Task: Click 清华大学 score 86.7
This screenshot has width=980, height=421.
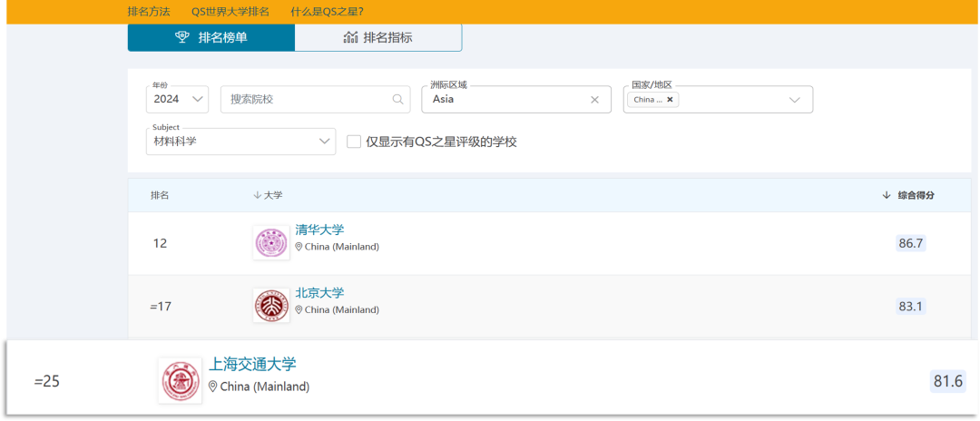Action: [911, 243]
